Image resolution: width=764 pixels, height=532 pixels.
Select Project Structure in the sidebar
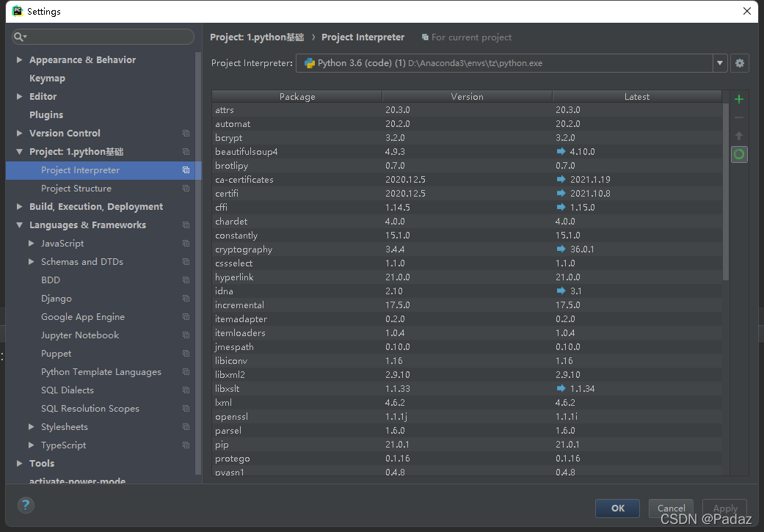[x=76, y=188]
